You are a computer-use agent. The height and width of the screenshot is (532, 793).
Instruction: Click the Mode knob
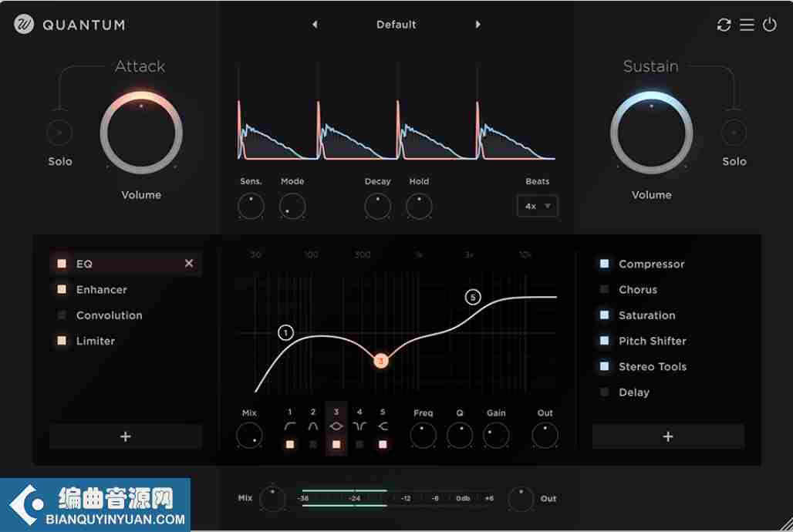[x=292, y=206]
